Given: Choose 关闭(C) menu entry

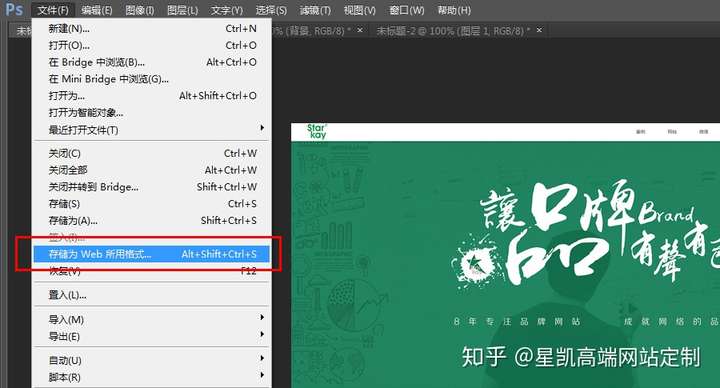Looking at the screenshot, I should (152, 153).
